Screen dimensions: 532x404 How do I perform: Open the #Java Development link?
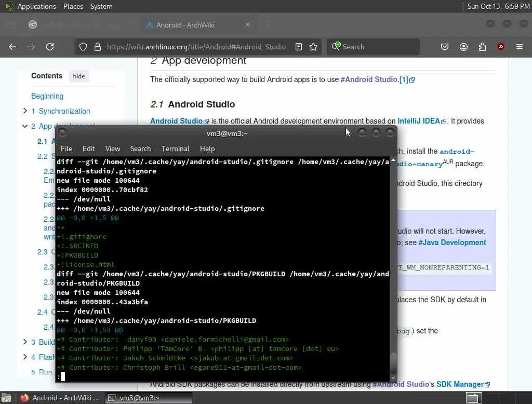tap(453, 243)
